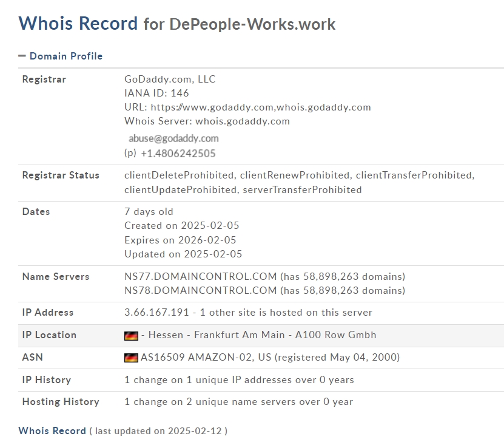Click the abuse@godaddy.com email address

[x=173, y=138]
